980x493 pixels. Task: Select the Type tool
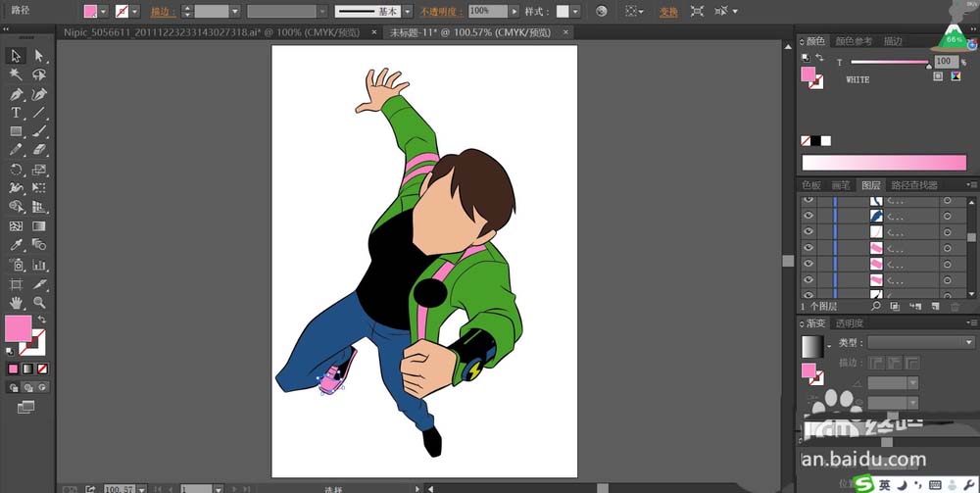coord(16,113)
